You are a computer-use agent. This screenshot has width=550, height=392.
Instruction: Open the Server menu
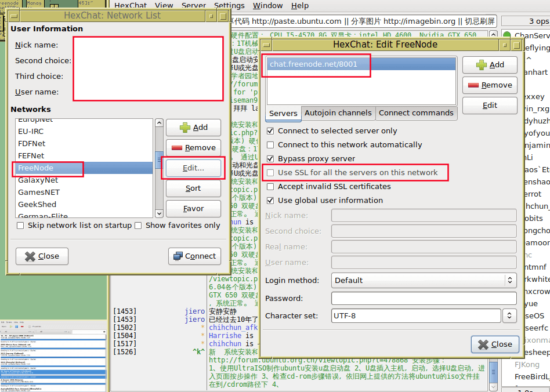pos(194,6)
